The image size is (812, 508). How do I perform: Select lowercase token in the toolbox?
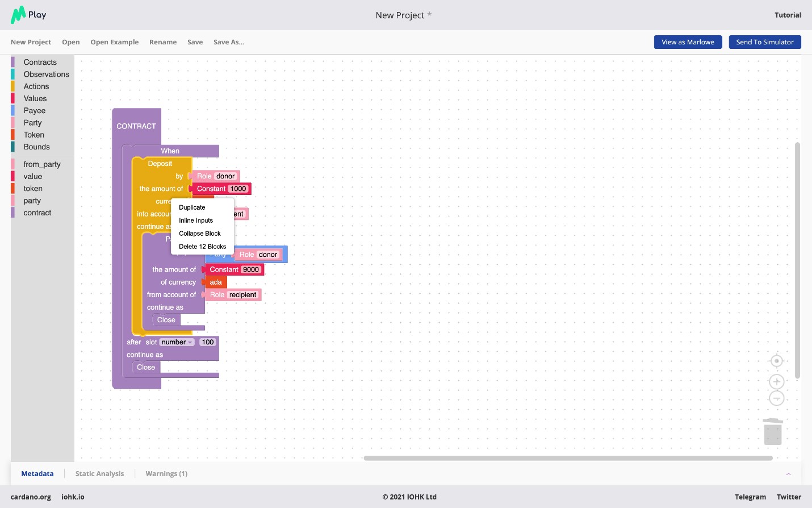[x=33, y=189]
